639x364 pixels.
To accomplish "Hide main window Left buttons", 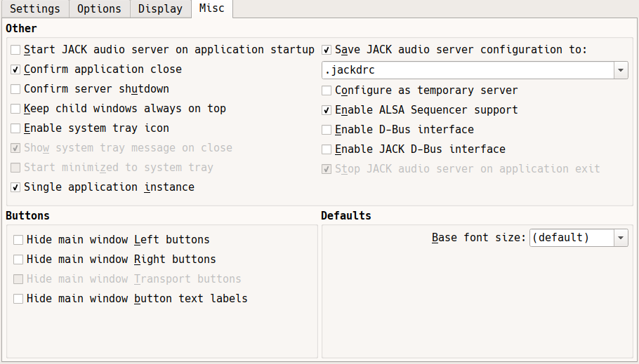I will click(19, 240).
